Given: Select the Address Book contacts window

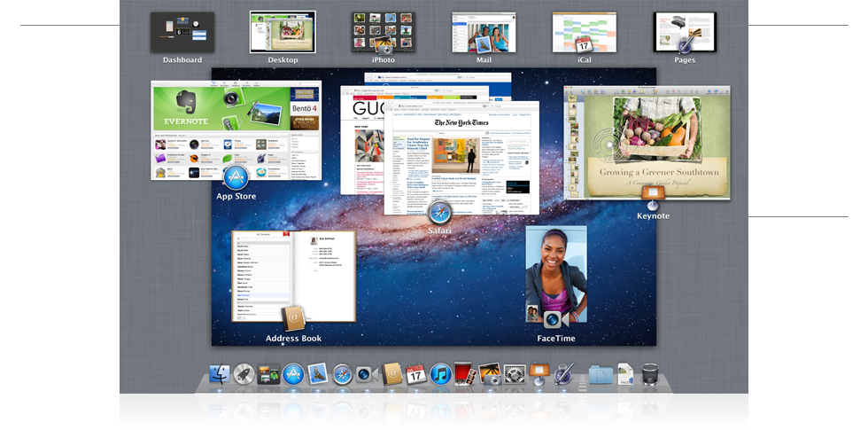Looking at the screenshot, I should point(293,277).
